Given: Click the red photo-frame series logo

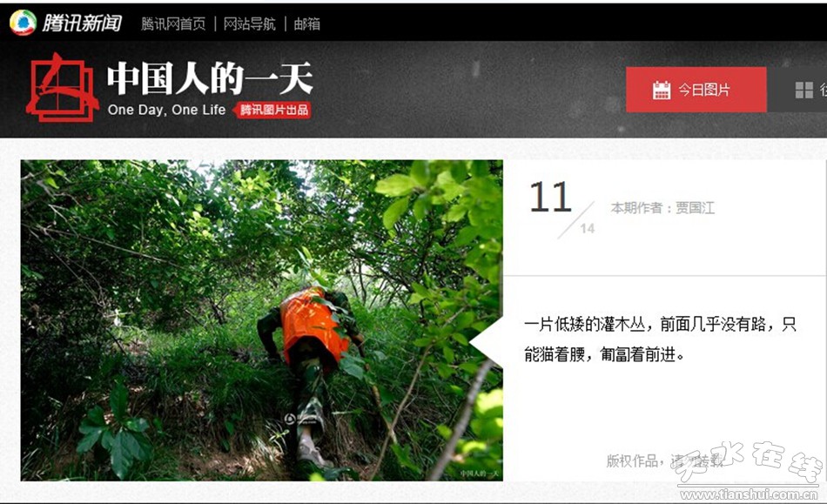Looking at the screenshot, I should [x=62, y=88].
